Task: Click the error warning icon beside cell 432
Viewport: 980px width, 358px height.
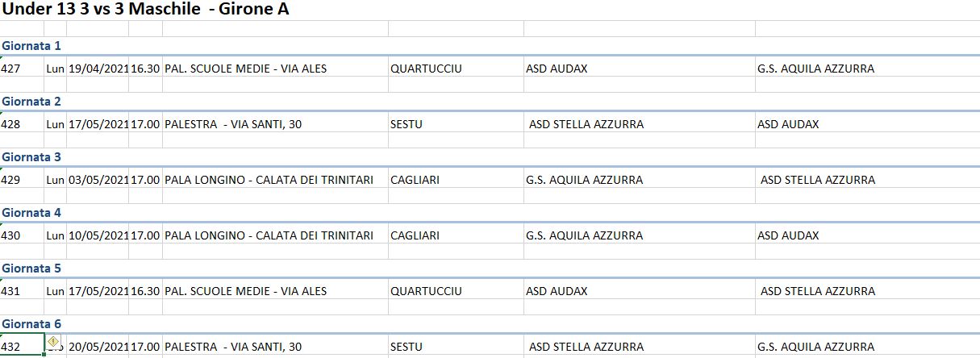Action: click(x=53, y=343)
